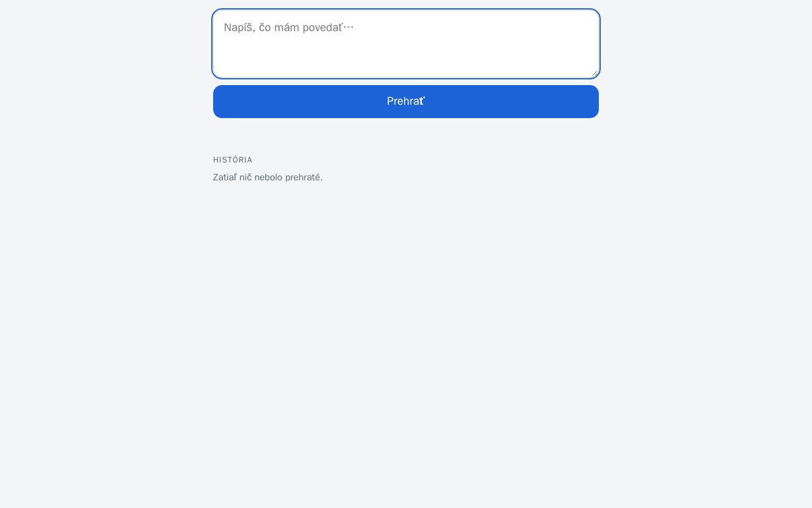
Task: Click the word 'prehraté' in the history message
Action: click(303, 177)
